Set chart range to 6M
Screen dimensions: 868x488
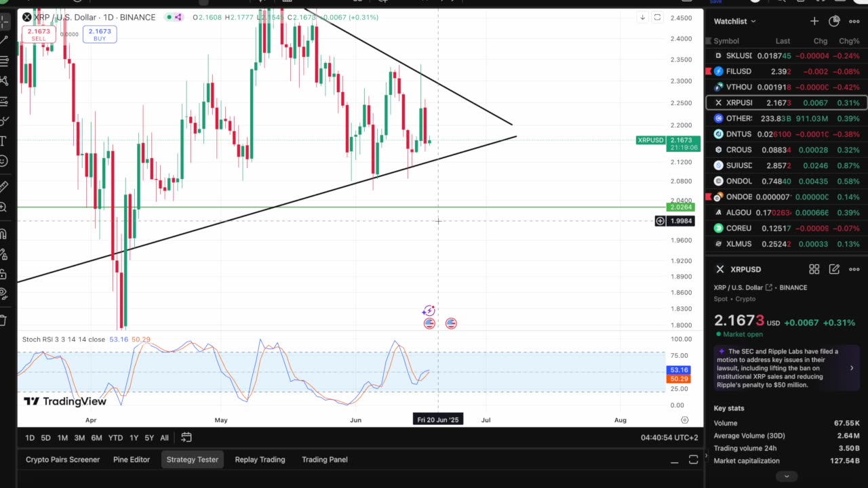pos(96,438)
